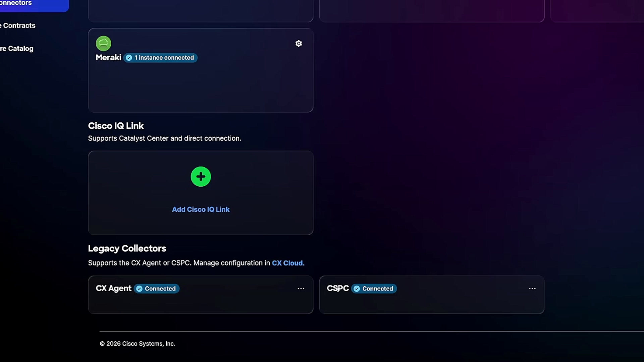Click the Add Cisco IQ Link link
This screenshot has height=362, width=644.
coord(201,209)
